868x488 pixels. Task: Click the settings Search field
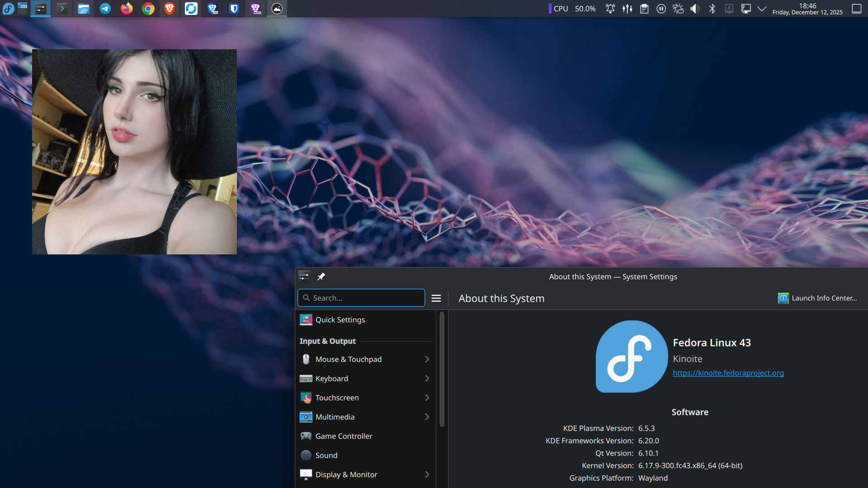pos(362,298)
